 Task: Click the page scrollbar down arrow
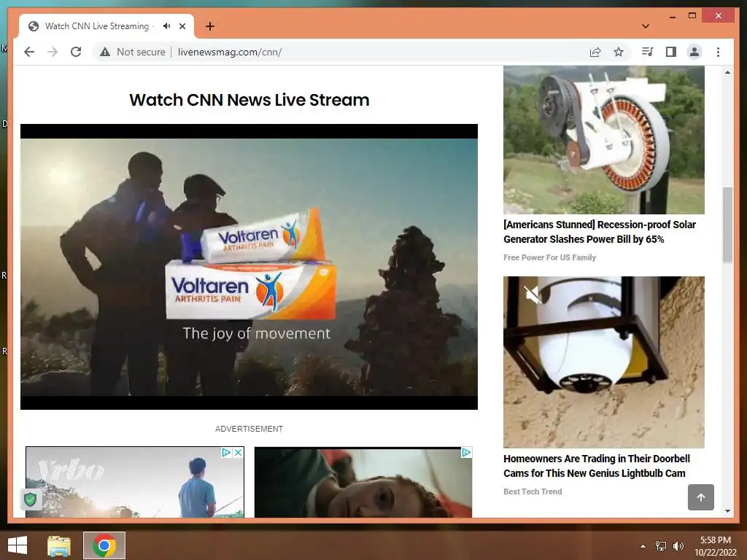tap(727, 511)
